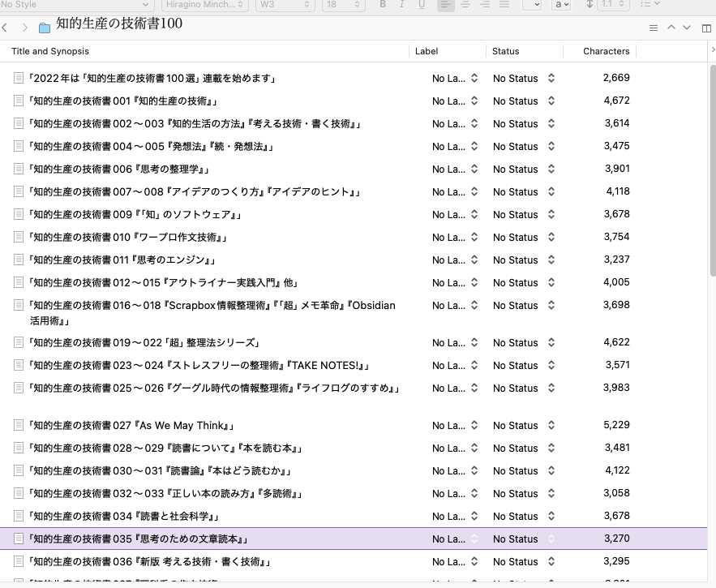Justify text alignment
The image size is (716, 588).
point(504,4)
